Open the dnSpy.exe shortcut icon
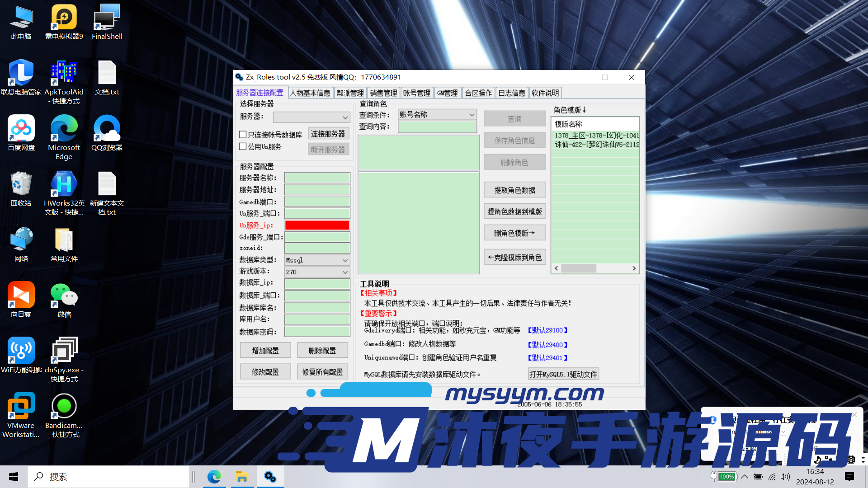This screenshot has width=868, height=488. [x=64, y=351]
